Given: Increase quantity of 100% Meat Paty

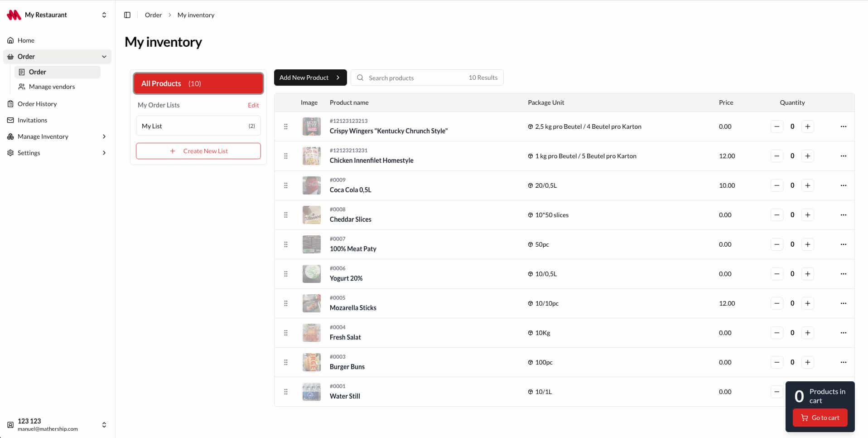Looking at the screenshot, I should coord(808,244).
